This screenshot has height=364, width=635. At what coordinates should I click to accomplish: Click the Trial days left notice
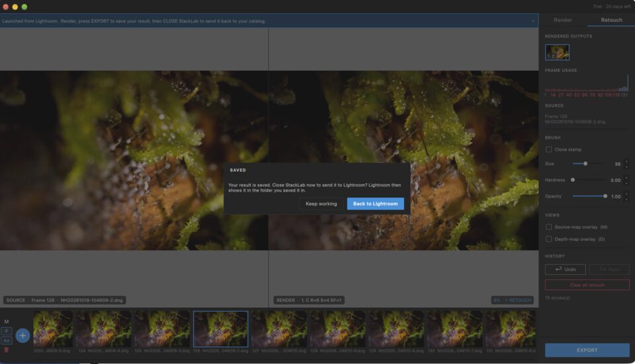click(x=611, y=7)
